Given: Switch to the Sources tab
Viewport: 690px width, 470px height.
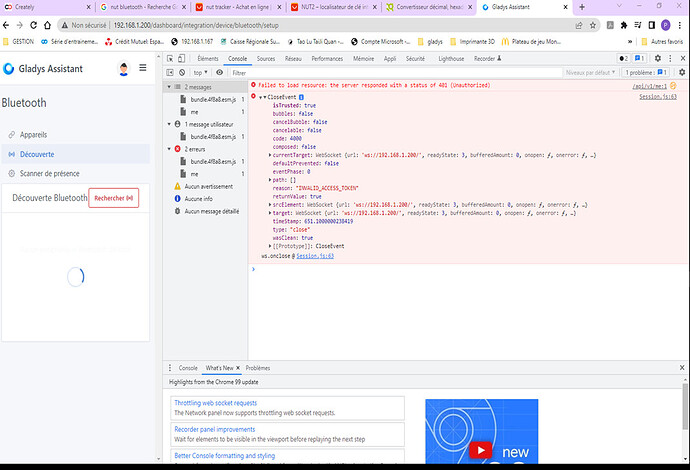Looking at the screenshot, I should (x=266, y=59).
